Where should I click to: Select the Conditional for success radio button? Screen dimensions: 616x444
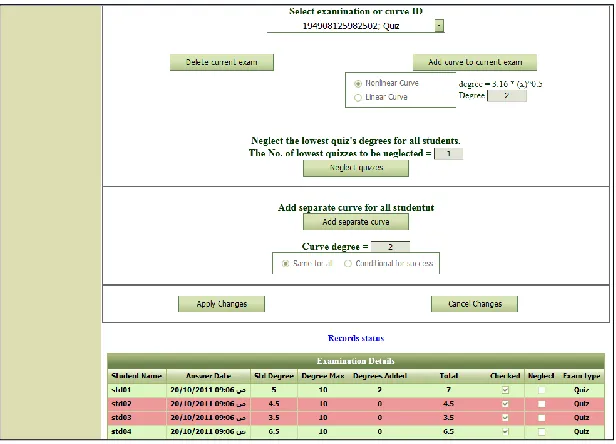(x=348, y=264)
